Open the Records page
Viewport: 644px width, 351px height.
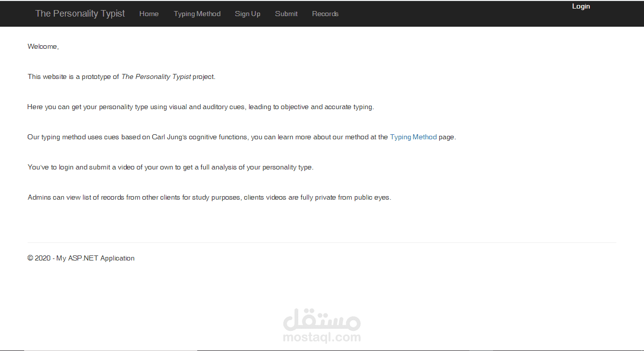(325, 14)
